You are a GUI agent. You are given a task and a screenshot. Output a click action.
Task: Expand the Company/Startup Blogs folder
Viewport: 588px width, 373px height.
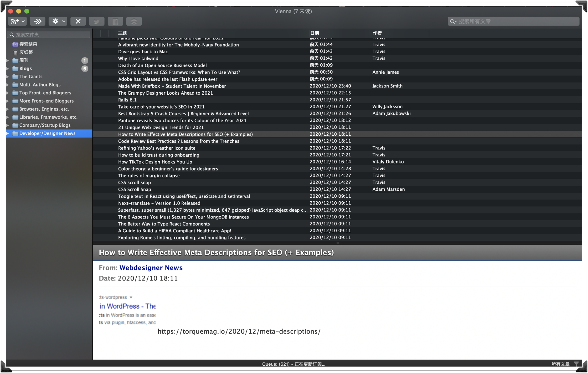tap(8, 126)
